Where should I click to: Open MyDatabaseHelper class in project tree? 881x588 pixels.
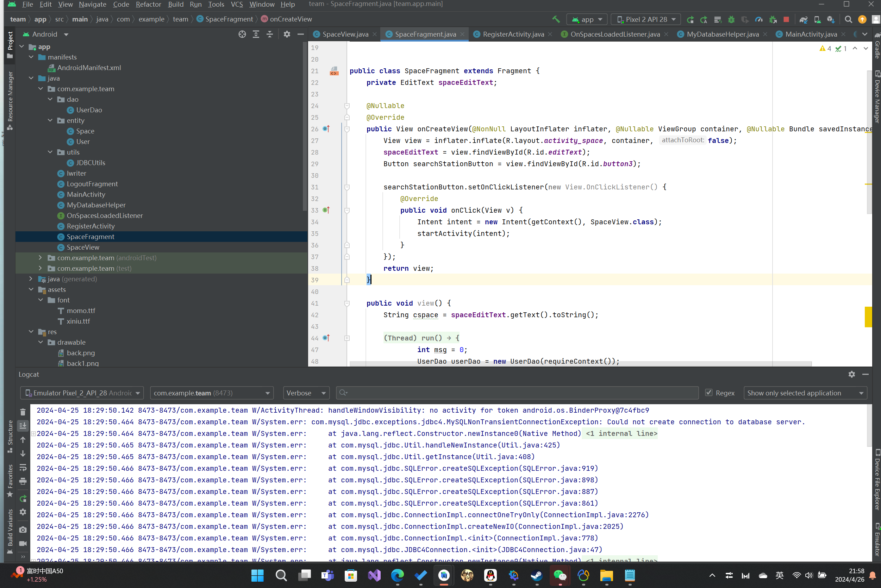tap(96, 205)
